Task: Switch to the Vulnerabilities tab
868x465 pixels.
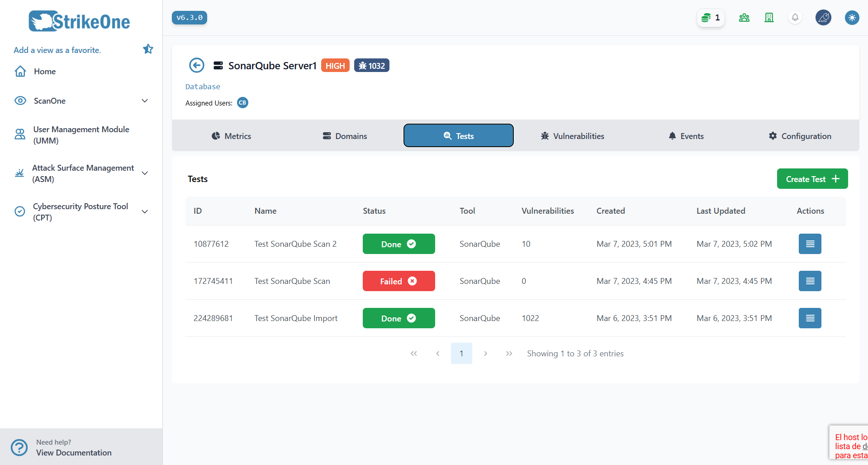Action: [x=572, y=136]
